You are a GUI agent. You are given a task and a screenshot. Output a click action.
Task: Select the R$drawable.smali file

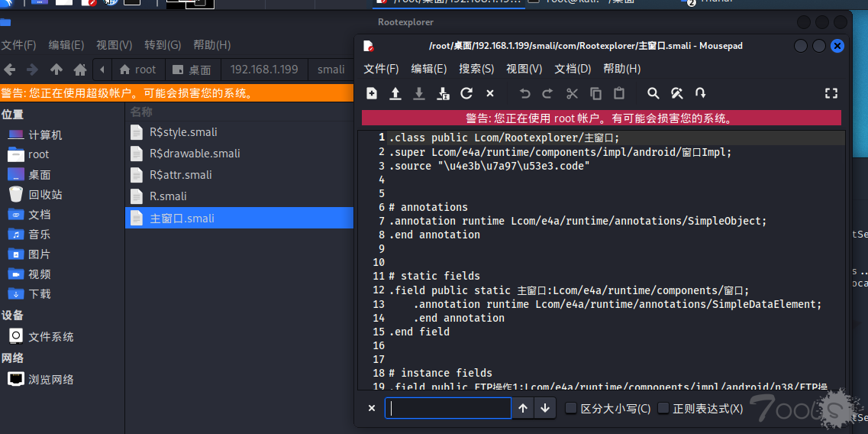(x=195, y=154)
